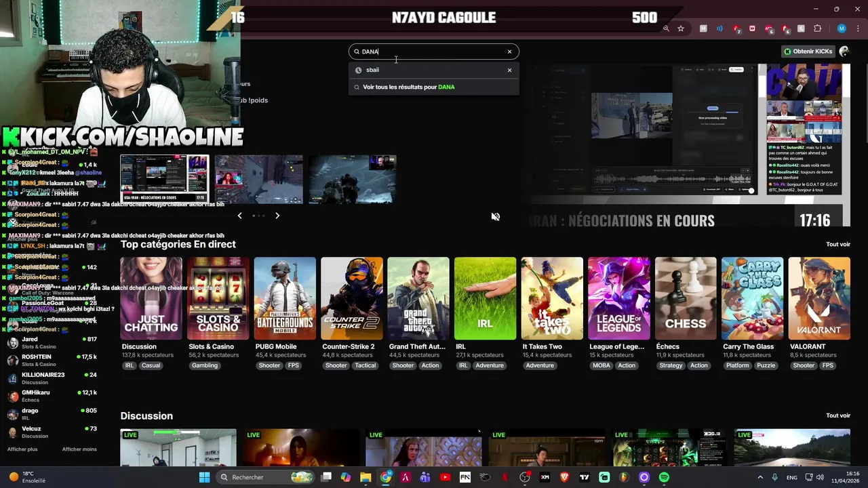Show hidden system tray icons chevron
The image size is (868, 488).
coord(759,477)
